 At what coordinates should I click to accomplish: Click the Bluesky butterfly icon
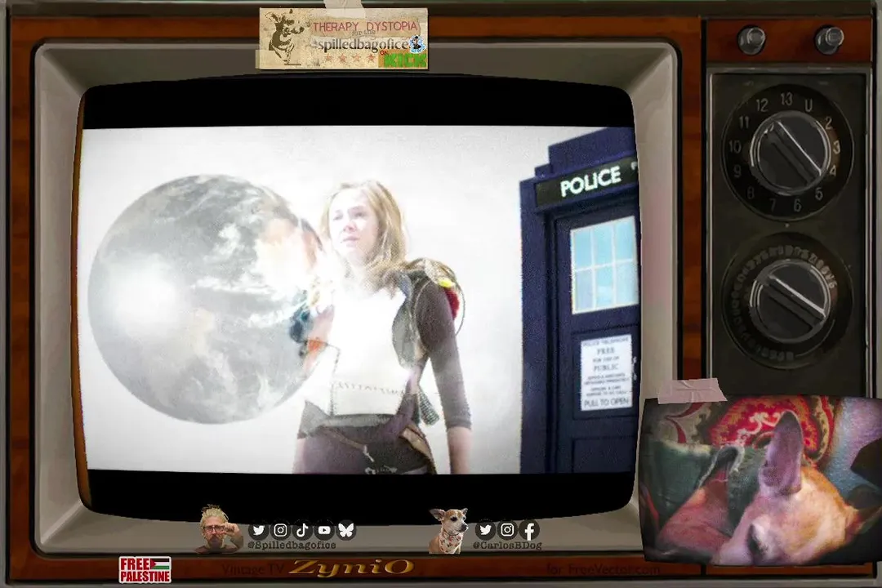[346, 530]
